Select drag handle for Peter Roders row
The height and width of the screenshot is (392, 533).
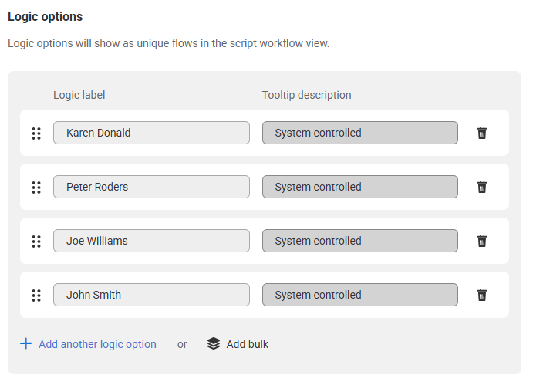tap(36, 188)
